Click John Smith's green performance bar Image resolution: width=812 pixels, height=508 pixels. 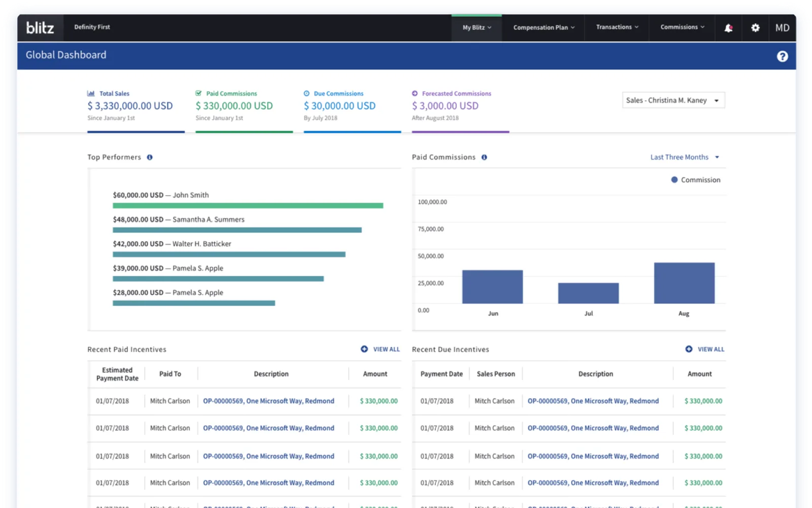(248, 206)
